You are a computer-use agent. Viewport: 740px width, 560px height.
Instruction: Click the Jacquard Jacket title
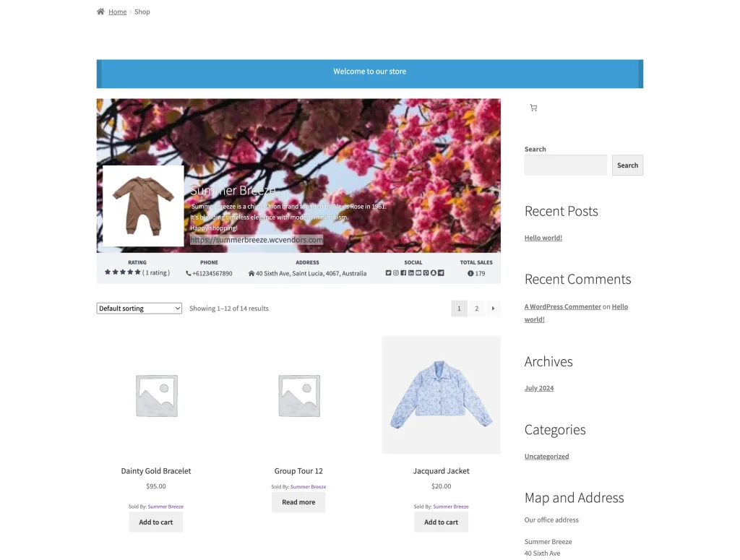(442, 471)
